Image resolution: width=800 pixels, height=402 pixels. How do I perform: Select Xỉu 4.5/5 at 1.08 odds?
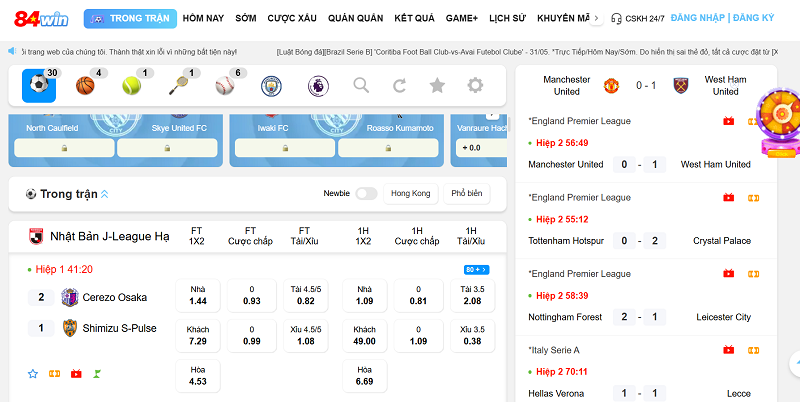(x=306, y=336)
